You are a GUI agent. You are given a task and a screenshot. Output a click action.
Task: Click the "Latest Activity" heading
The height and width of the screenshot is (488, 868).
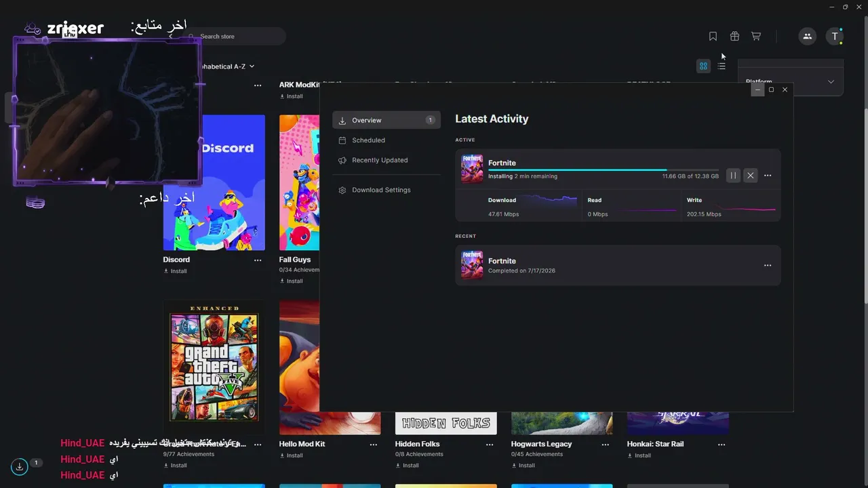pos(492,119)
